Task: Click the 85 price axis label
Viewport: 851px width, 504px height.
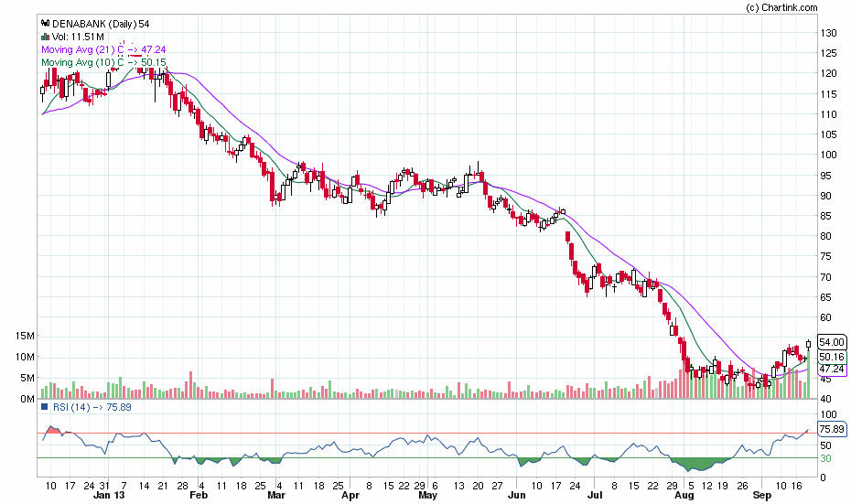Action: click(x=826, y=216)
